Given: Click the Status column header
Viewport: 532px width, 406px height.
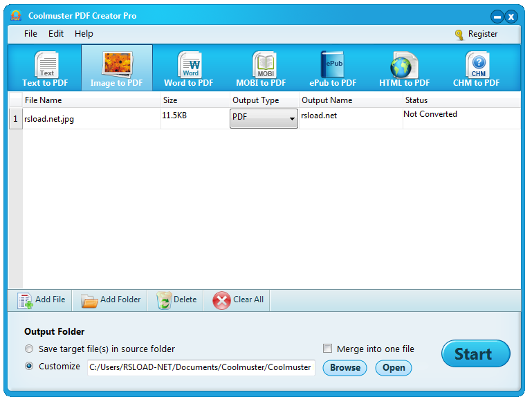Looking at the screenshot, I should click(461, 100).
